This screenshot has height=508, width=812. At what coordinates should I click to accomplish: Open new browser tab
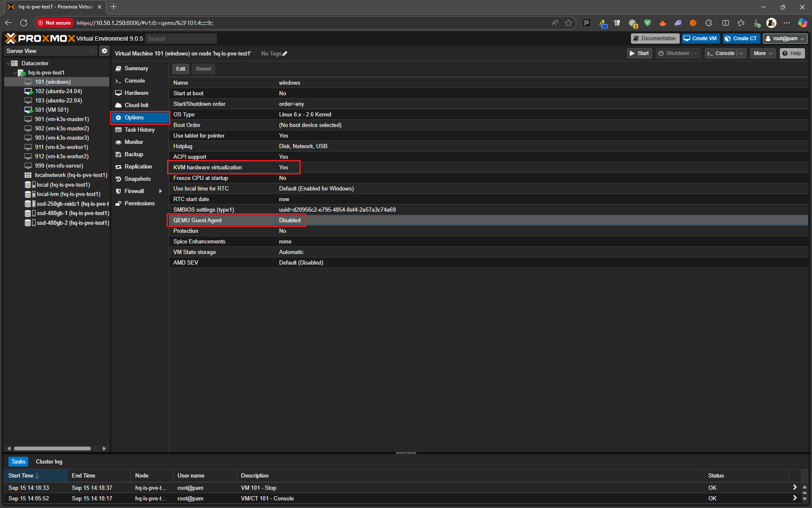click(113, 7)
